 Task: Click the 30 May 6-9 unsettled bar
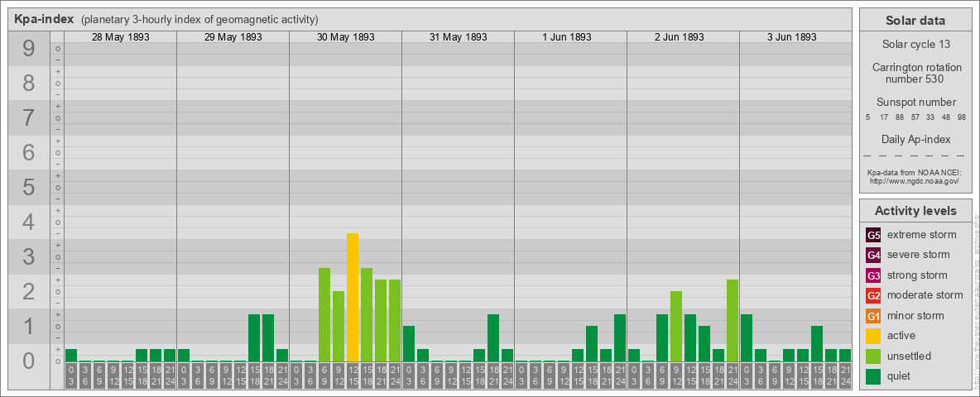[x=324, y=314]
